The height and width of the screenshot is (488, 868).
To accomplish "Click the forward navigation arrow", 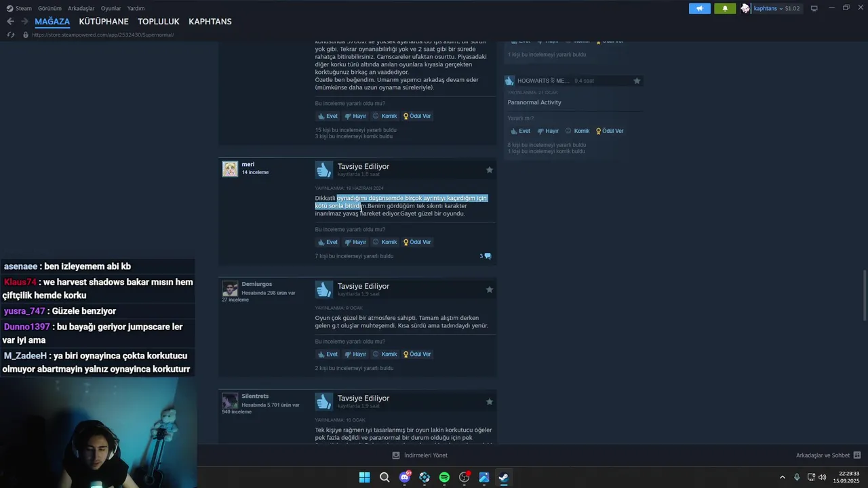I will coord(24,22).
